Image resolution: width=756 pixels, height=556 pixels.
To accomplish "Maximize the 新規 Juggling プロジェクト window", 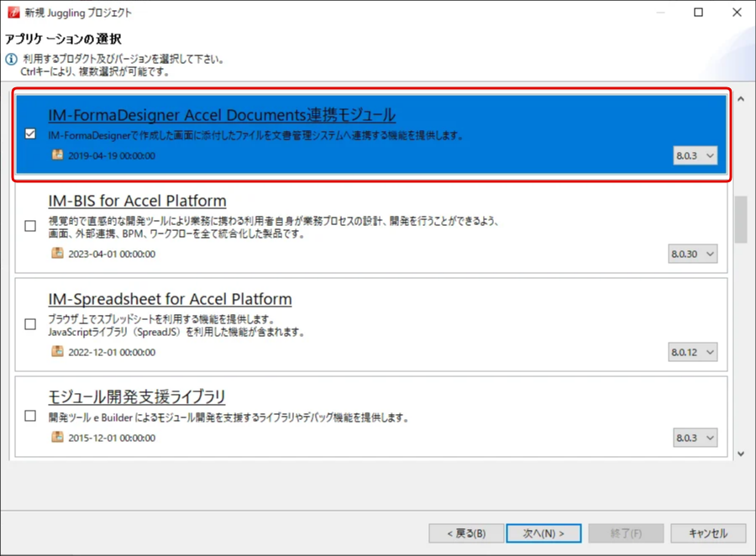I will click(698, 12).
